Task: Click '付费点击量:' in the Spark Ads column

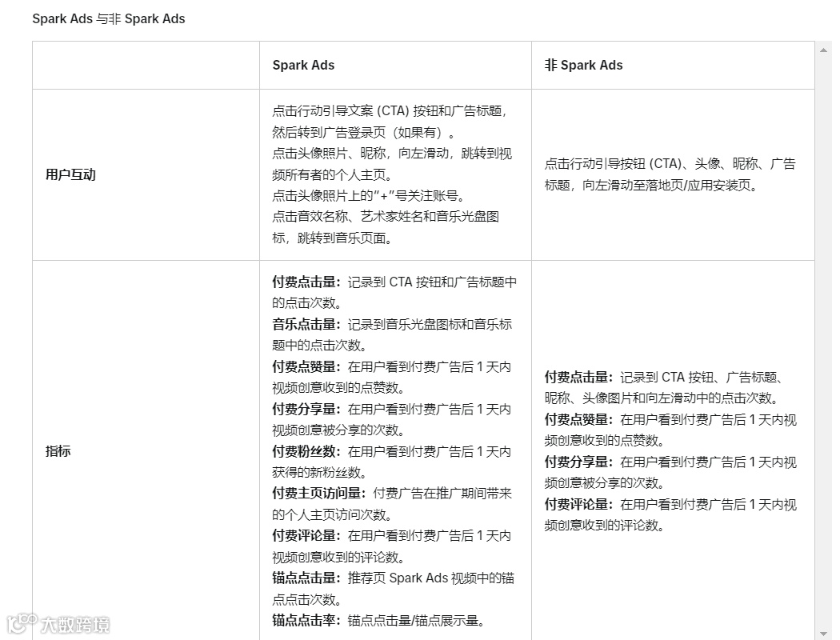Action: pos(306,282)
